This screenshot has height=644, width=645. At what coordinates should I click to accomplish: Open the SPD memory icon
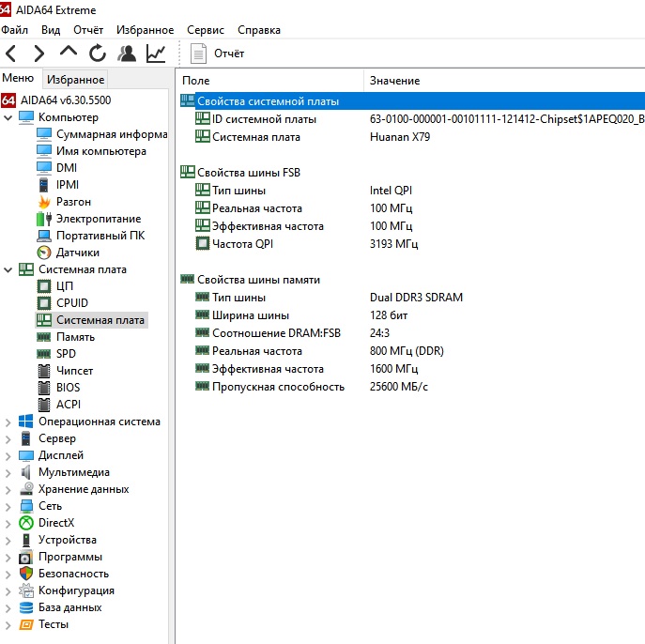[x=43, y=354]
